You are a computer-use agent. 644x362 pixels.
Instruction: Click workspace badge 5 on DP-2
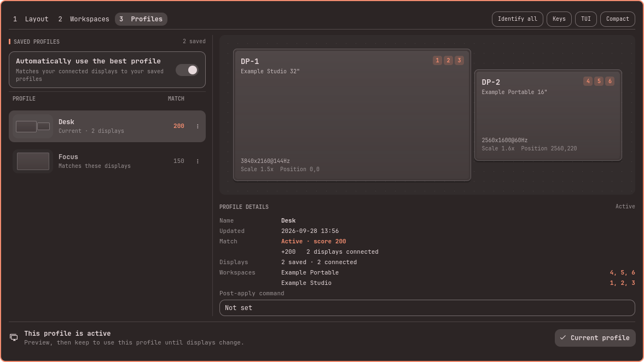(599, 81)
